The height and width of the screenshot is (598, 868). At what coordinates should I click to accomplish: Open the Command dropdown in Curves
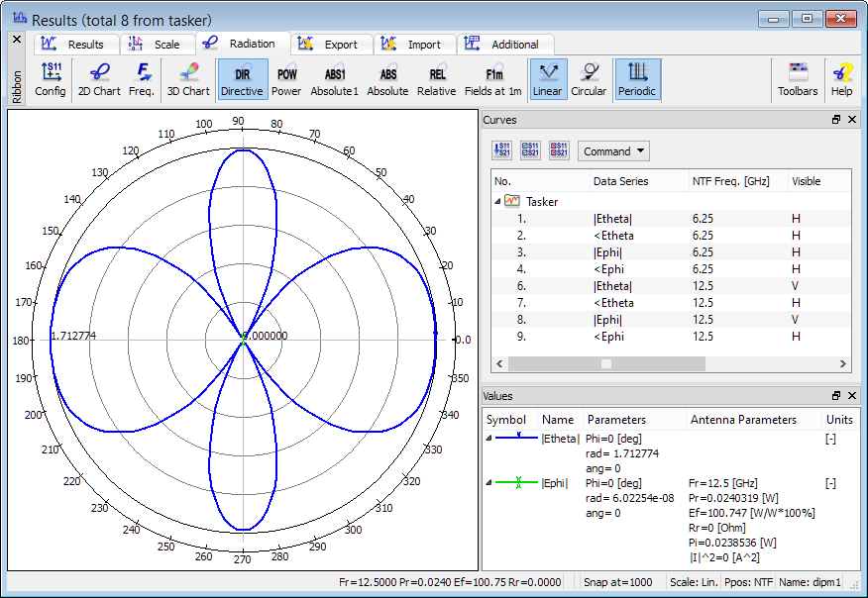613,151
